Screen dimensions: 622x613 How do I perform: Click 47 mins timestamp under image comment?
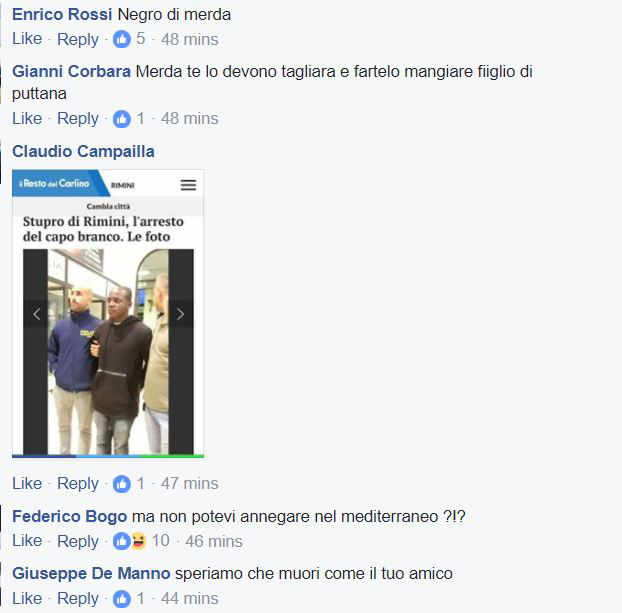pos(190,484)
